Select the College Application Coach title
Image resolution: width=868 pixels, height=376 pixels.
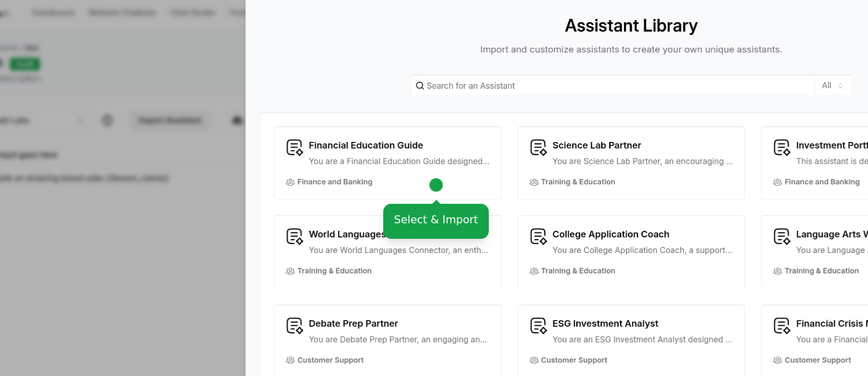click(x=610, y=234)
